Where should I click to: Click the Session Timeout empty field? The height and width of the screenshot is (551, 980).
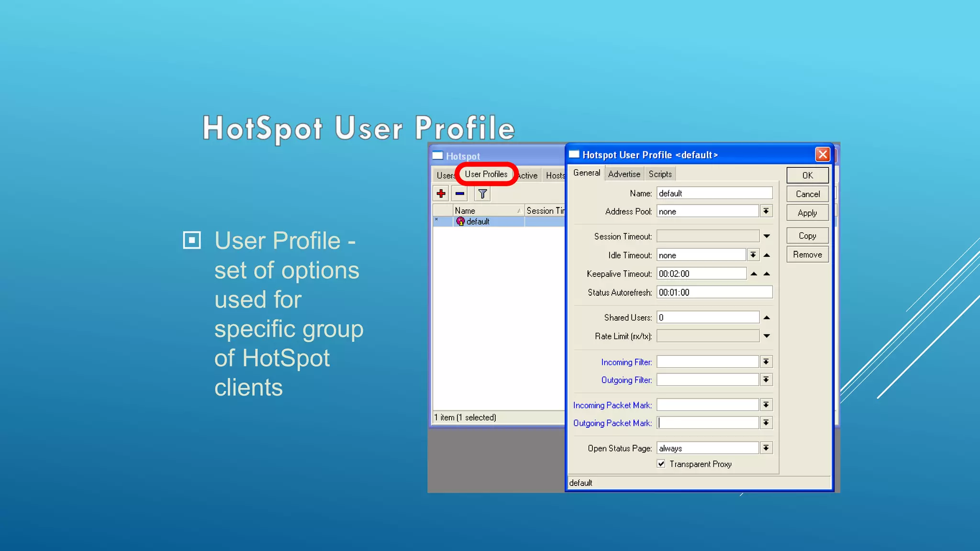click(708, 236)
